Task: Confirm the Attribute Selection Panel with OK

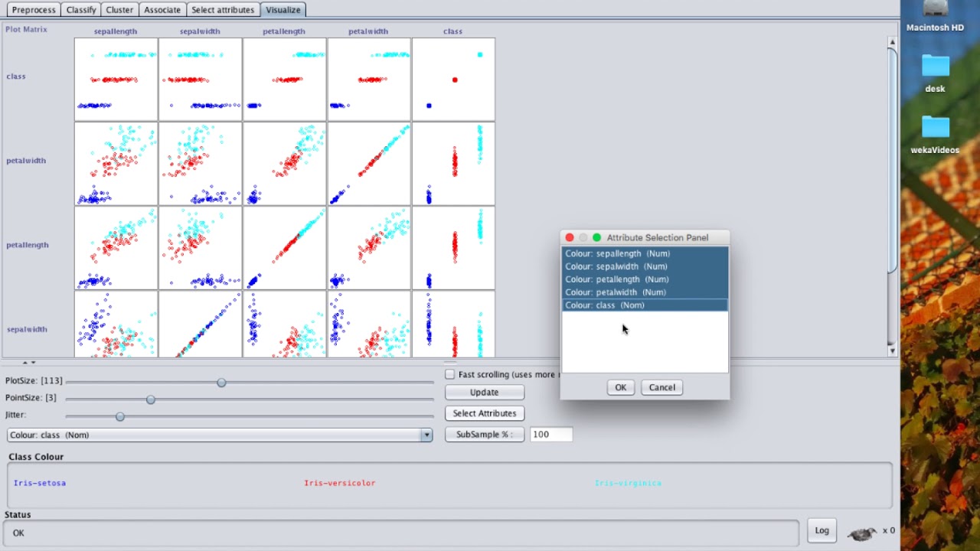Action: point(620,387)
